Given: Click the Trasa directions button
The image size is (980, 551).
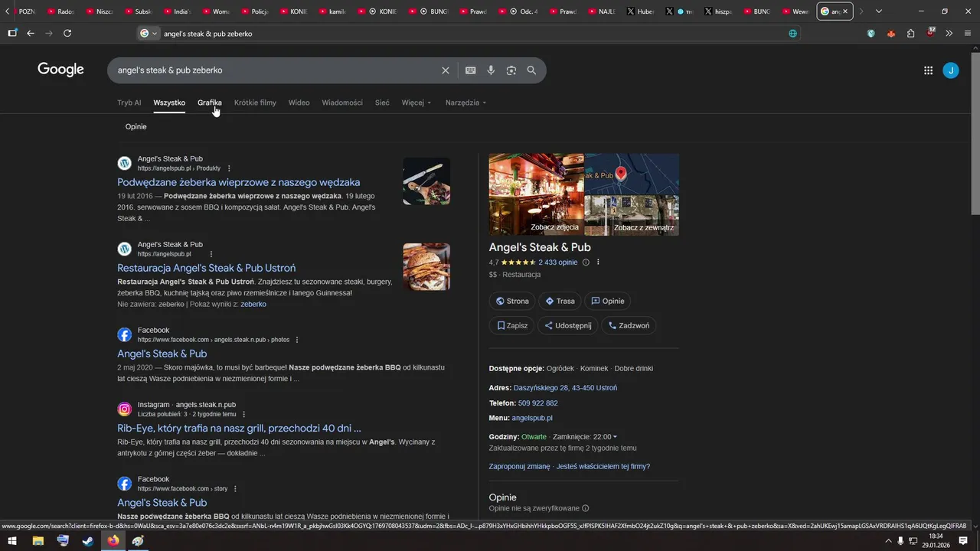Looking at the screenshot, I should [560, 302].
